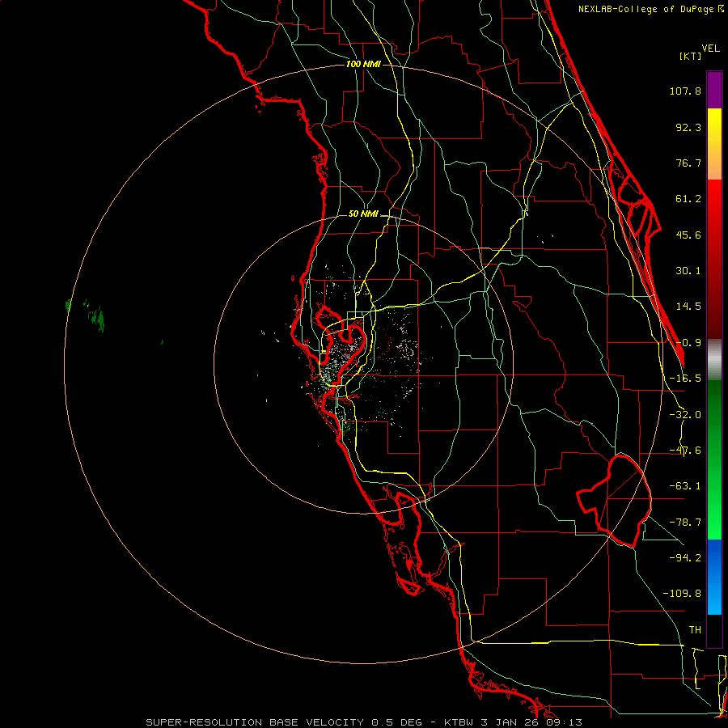Click the -94.2 velocity scale value
The height and width of the screenshot is (728, 728).
coord(685,557)
